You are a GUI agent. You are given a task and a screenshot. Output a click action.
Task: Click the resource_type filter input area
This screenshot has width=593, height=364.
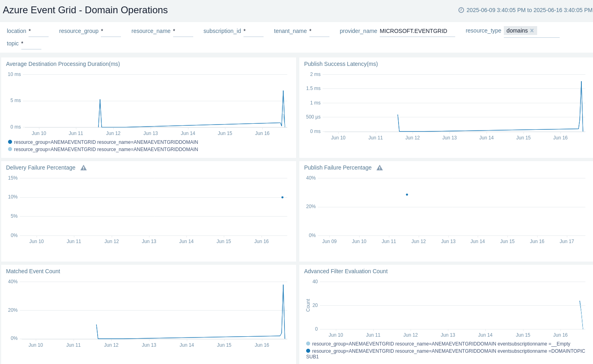(x=532, y=31)
